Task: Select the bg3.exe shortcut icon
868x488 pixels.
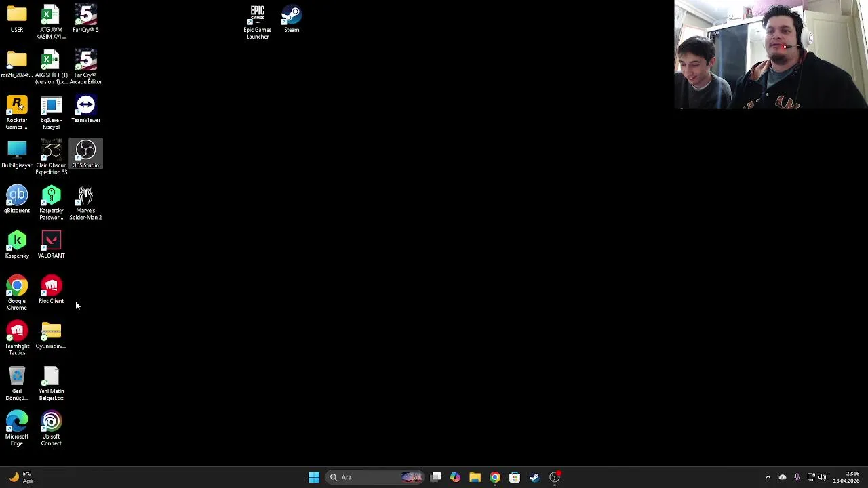Action: [x=51, y=113]
